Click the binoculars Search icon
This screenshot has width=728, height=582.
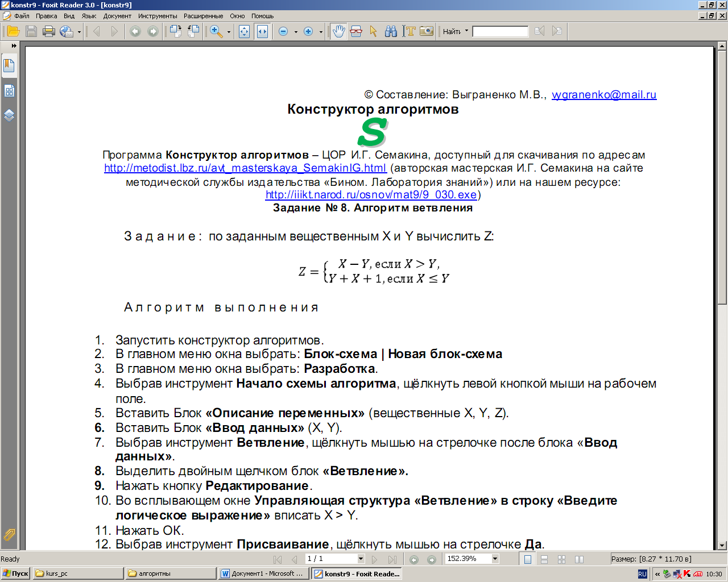pyautogui.click(x=391, y=31)
